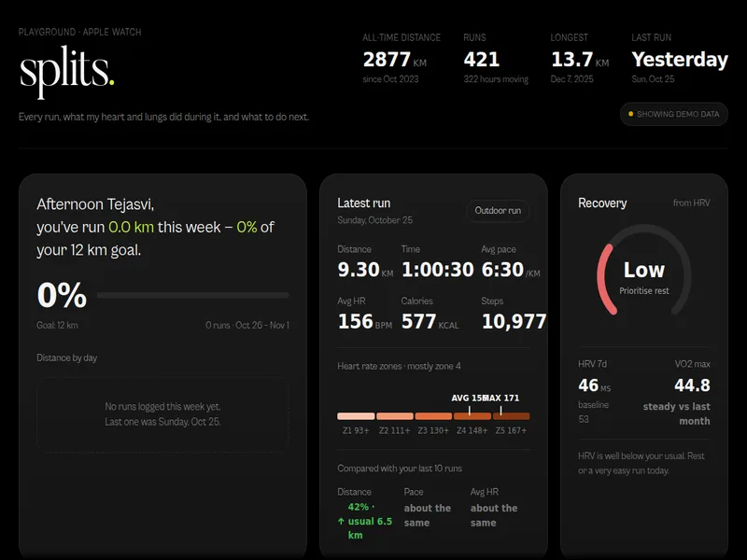Screen dimensions: 747x560
Task: Click the steps value 10,977
Action: [514, 322]
